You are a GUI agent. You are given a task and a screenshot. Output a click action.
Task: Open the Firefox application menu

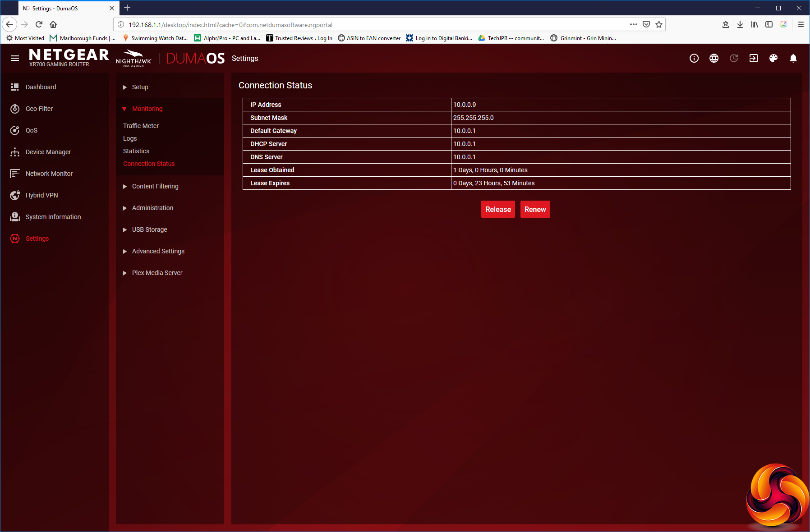pyautogui.click(x=801, y=24)
